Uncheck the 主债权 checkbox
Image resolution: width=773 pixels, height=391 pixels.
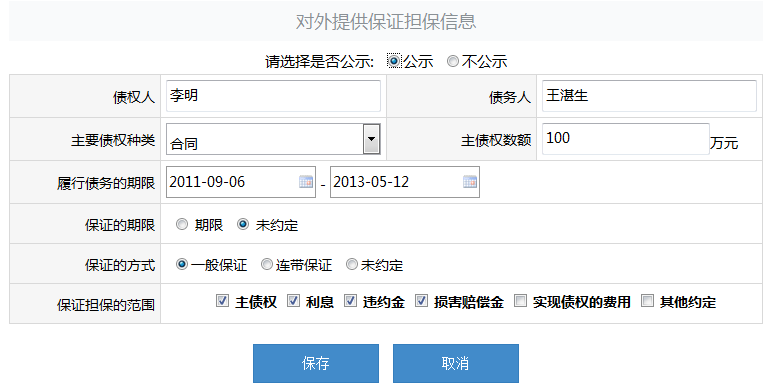point(222,300)
